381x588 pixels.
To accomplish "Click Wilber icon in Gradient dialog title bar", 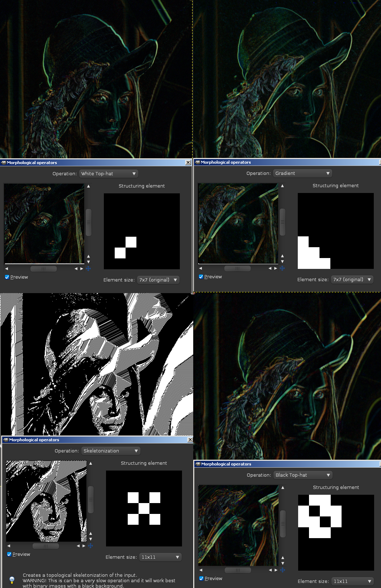I will click(x=198, y=162).
